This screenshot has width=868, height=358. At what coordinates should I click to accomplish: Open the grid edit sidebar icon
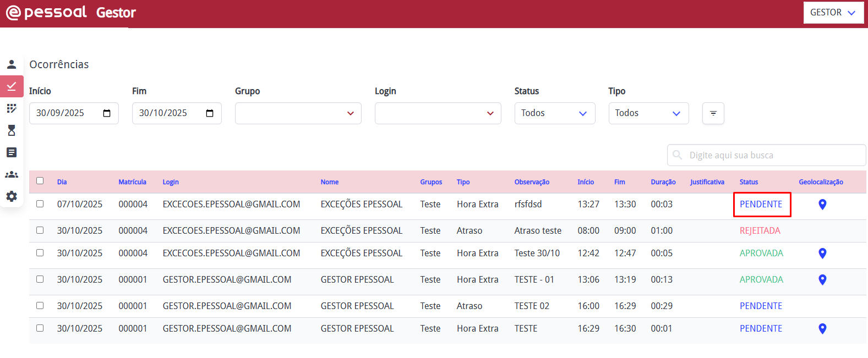(12, 108)
